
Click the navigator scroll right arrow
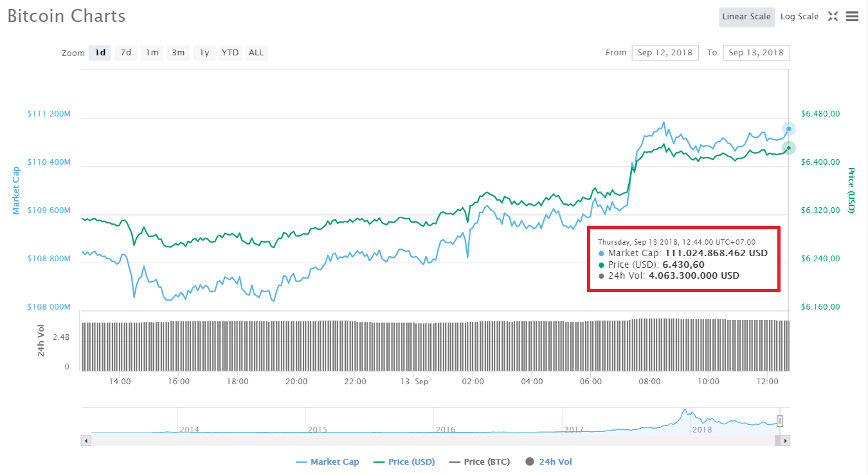click(786, 441)
